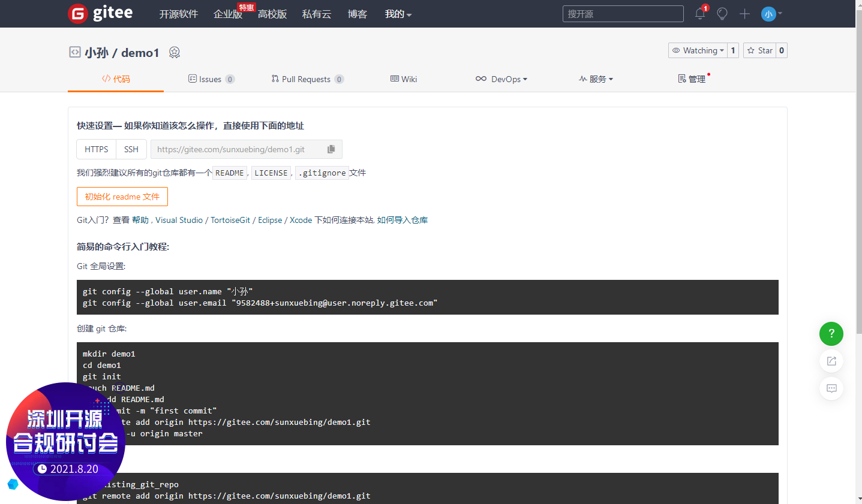The height and width of the screenshot is (504, 862).
Task: Open the Gitee logo homepage
Action: (100, 13)
